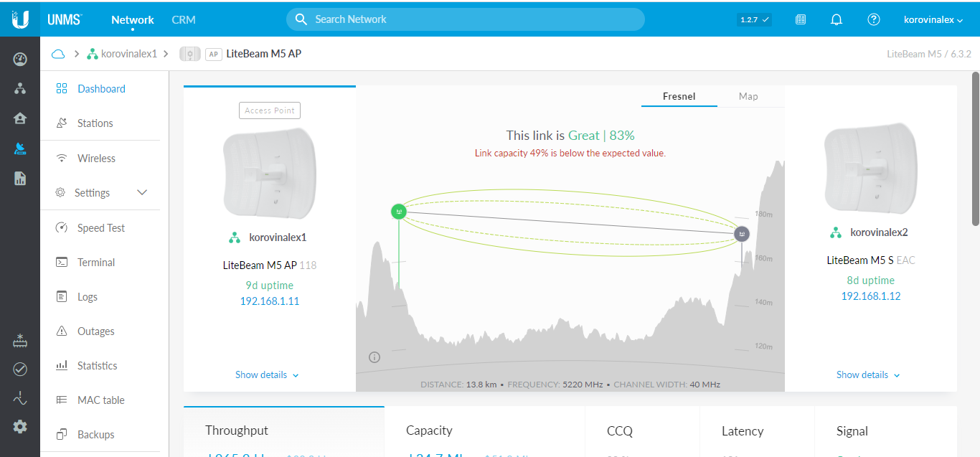Open the korovinalex user account dropdown

[x=933, y=20]
